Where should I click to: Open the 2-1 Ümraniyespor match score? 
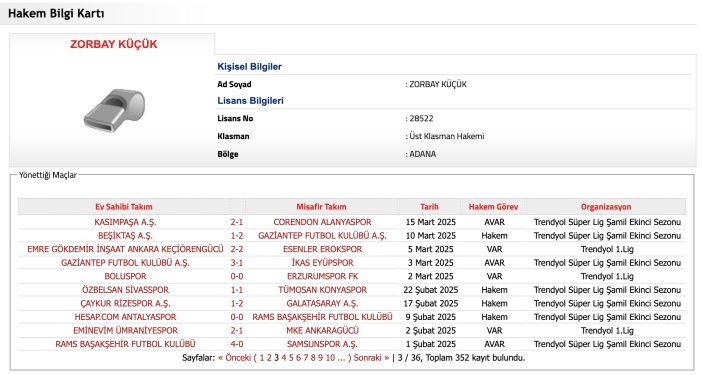coord(237,330)
